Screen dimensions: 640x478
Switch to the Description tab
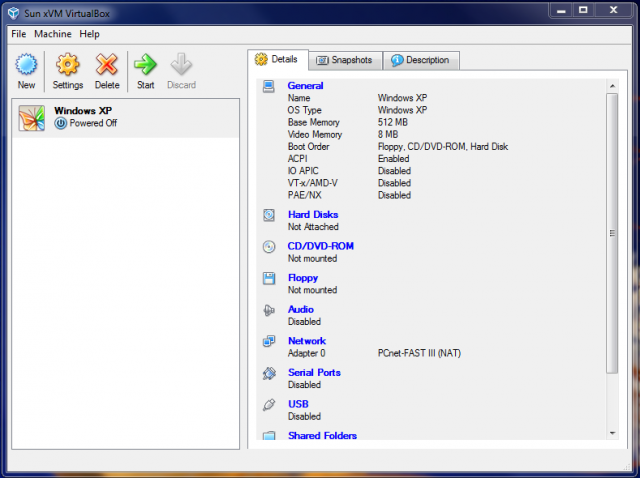point(421,60)
